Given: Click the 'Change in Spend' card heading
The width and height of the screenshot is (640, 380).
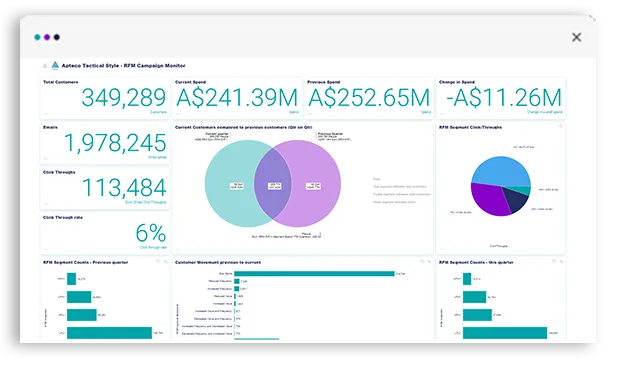Looking at the screenshot, I should [x=457, y=82].
